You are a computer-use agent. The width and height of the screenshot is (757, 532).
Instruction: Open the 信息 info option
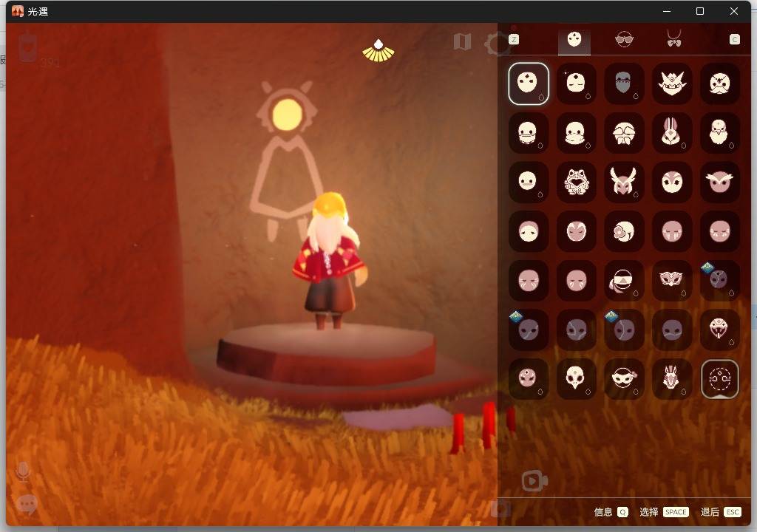[611, 512]
